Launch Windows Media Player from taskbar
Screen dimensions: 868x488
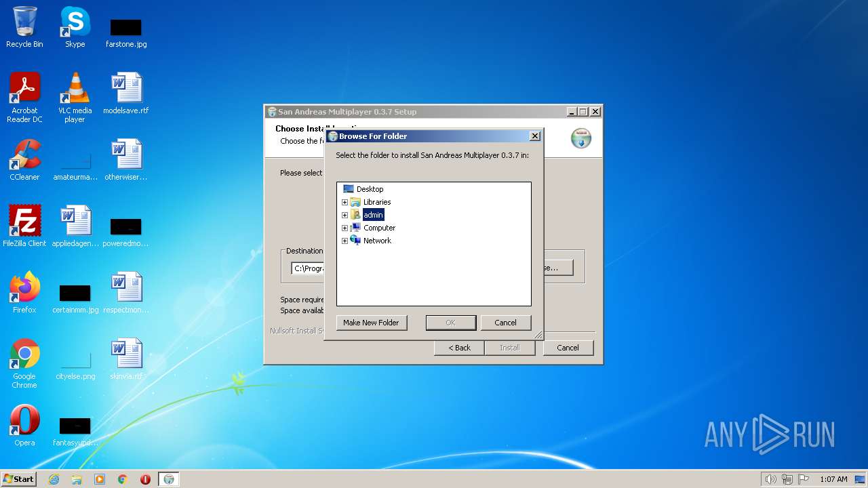tap(100, 479)
